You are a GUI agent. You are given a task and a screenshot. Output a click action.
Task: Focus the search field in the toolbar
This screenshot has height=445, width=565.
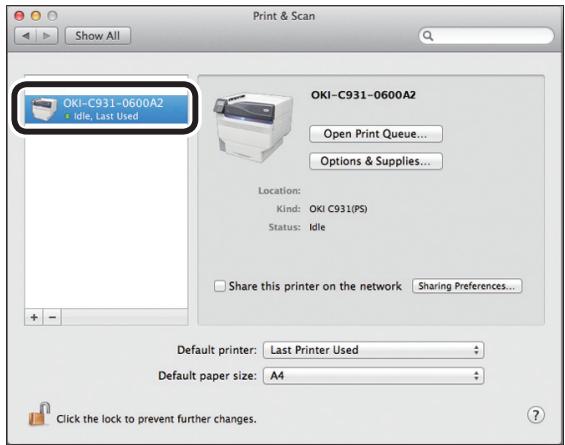pos(486,36)
